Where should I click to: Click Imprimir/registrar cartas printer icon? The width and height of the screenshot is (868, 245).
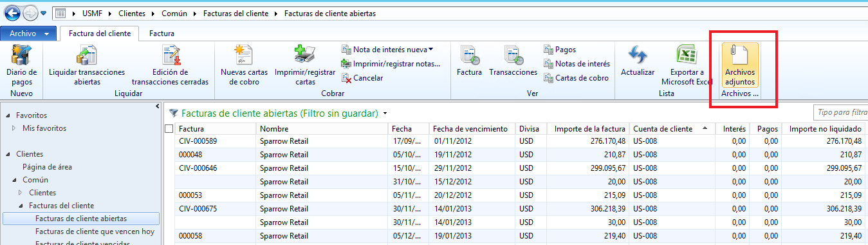tap(304, 55)
